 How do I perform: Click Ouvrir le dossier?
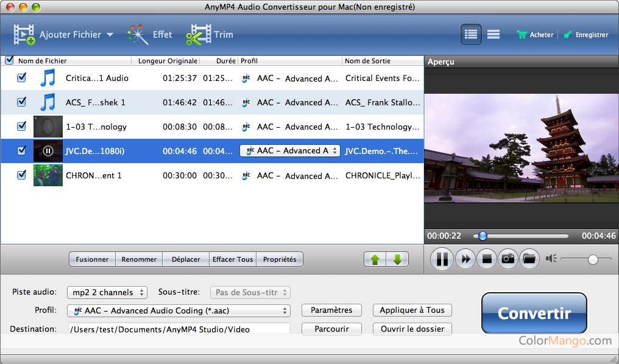(412, 329)
